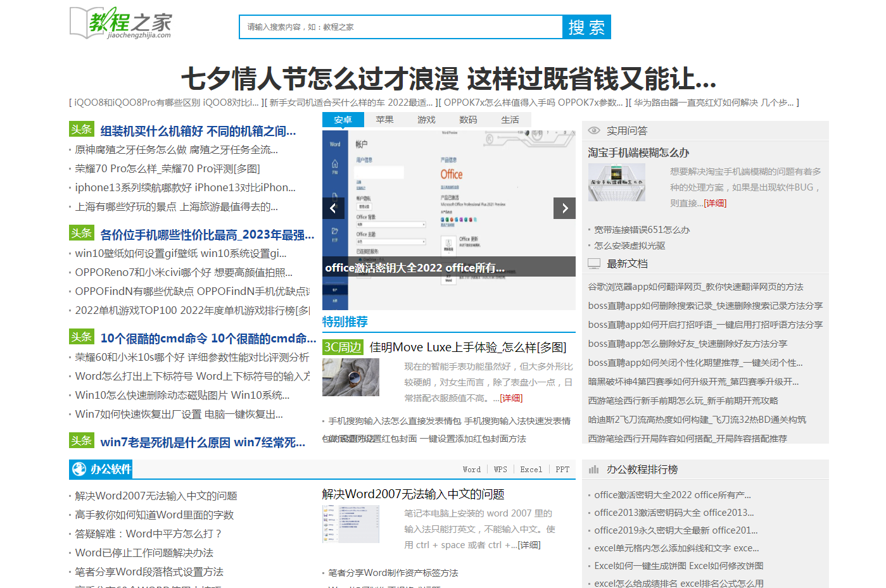Open Word怎么打出上下标符号 article

pyautogui.click(x=193, y=377)
